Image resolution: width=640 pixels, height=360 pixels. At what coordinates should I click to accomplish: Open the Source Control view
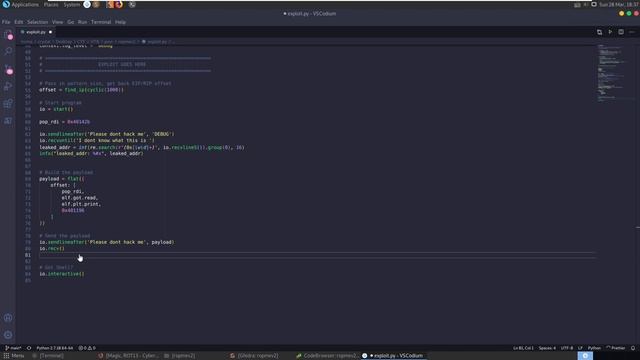8,69
